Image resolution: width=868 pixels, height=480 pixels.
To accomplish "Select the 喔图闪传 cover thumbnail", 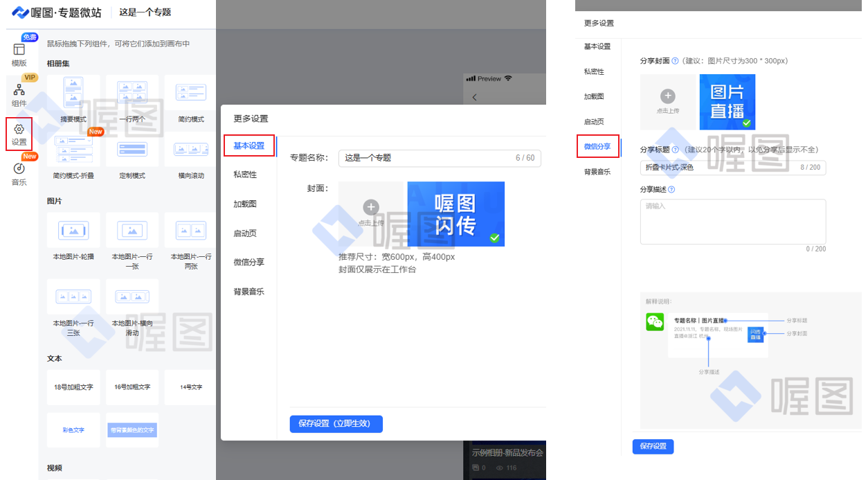I will coord(455,214).
